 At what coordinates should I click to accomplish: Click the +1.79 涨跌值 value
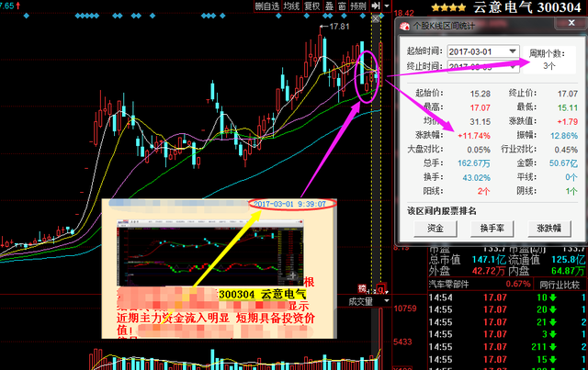[568, 122]
